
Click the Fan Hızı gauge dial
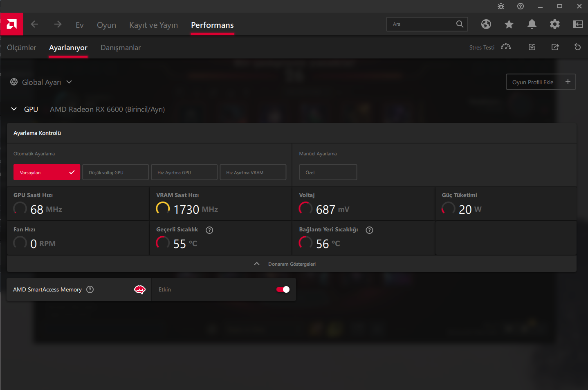tap(20, 243)
